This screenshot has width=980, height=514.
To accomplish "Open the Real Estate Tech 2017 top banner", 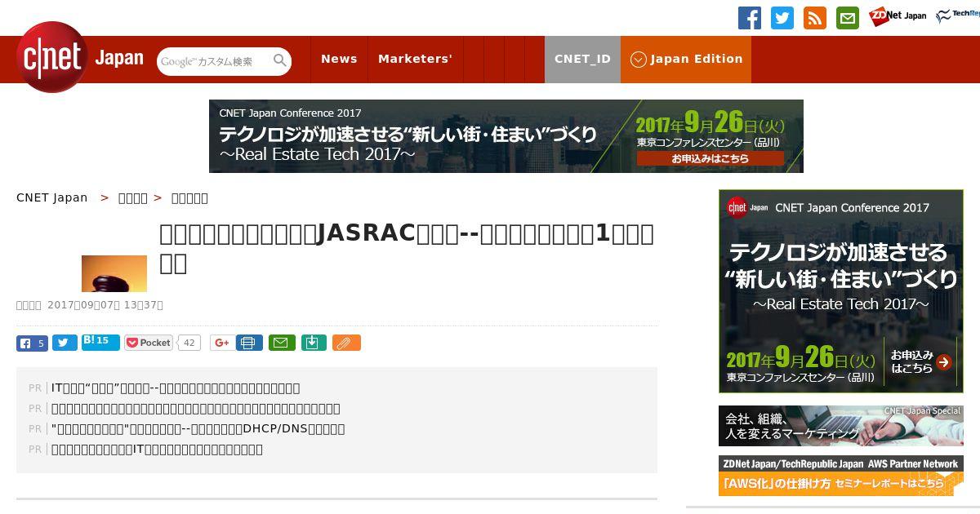I will [x=506, y=136].
